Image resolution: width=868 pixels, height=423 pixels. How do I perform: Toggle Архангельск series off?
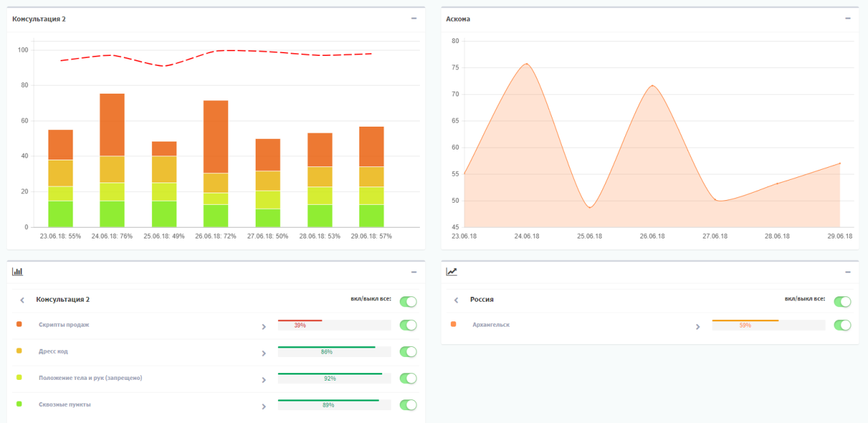tap(842, 325)
